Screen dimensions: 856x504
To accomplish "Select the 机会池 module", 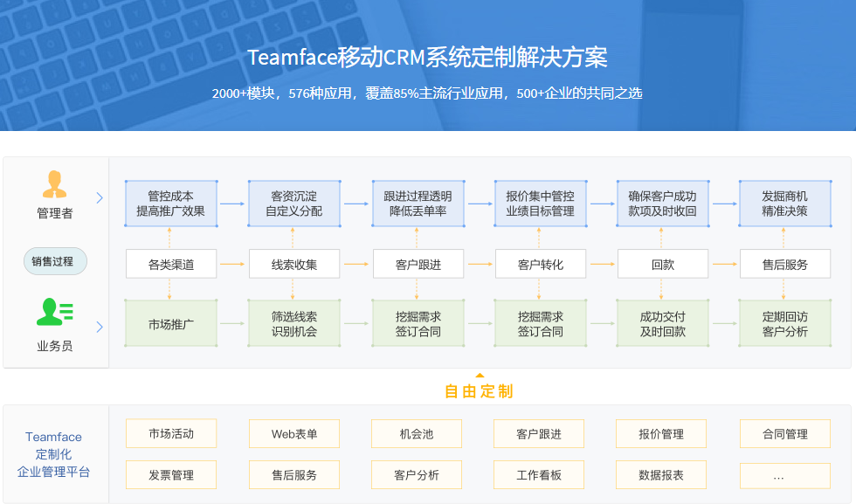I will coord(417,433).
